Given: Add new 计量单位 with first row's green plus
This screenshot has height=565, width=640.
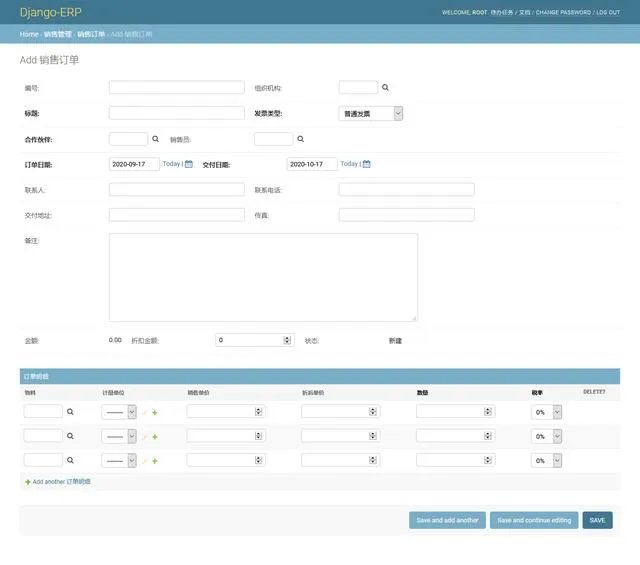Looking at the screenshot, I should pyautogui.click(x=155, y=411).
